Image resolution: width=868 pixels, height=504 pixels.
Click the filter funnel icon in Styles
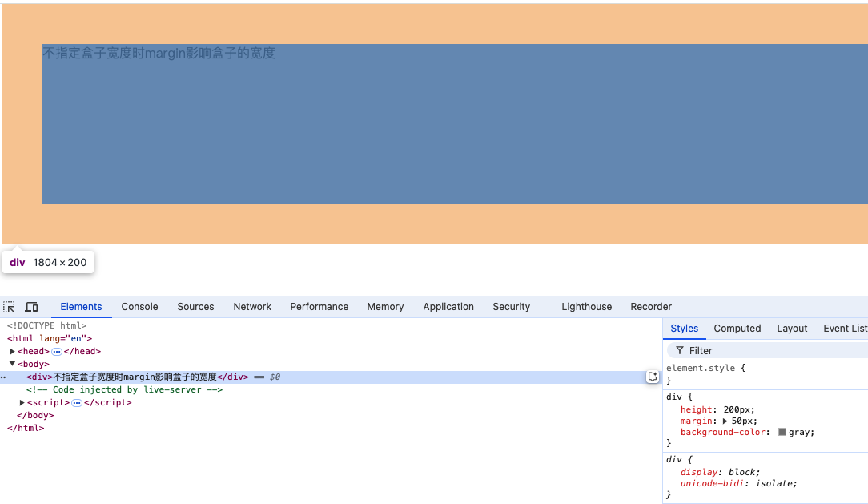680,351
